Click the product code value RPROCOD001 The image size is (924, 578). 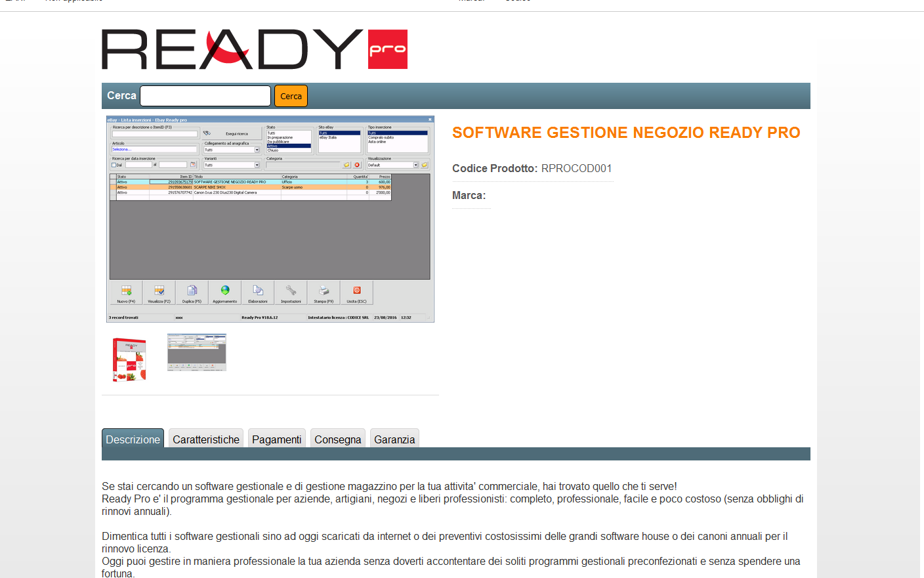(x=576, y=169)
